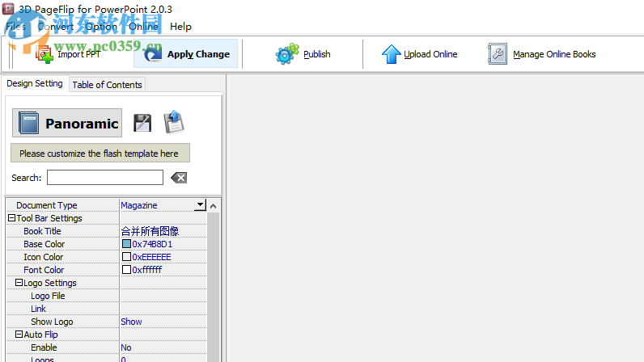Click the Book Title value 合并所有图像
644x362 pixels.
click(x=150, y=231)
